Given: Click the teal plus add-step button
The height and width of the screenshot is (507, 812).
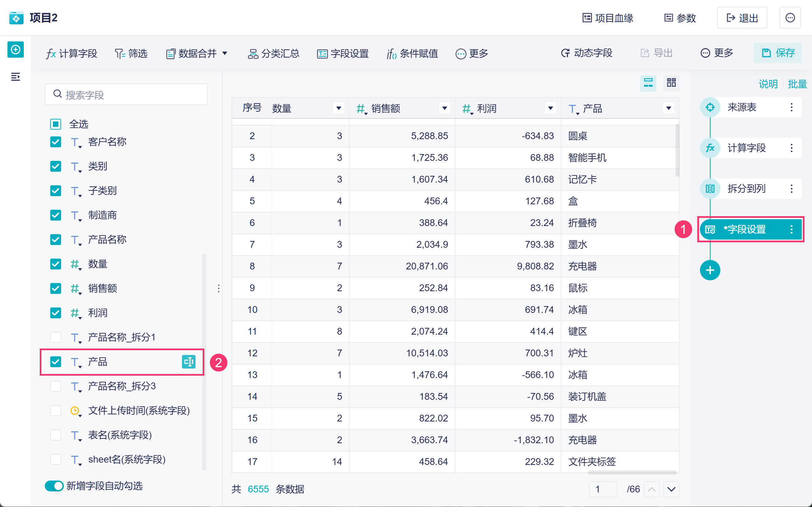Looking at the screenshot, I should click(710, 270).
